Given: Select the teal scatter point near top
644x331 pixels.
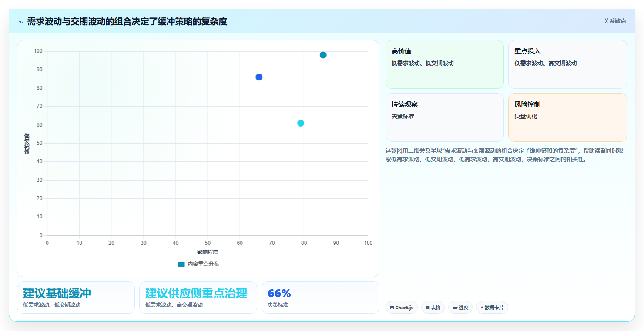Looking at the screenshot, I should [323, 55].
